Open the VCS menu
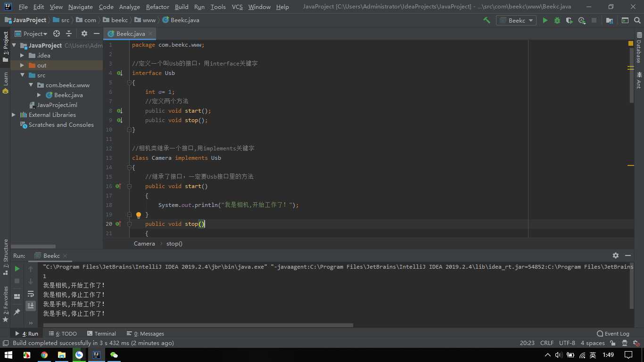 (238, 7)
